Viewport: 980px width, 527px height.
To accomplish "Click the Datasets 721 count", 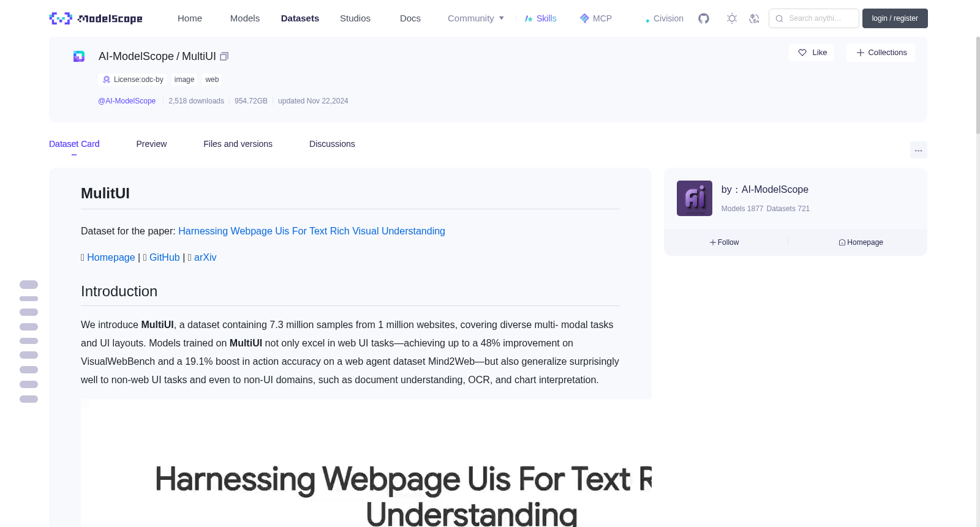I will coord(788,209).
